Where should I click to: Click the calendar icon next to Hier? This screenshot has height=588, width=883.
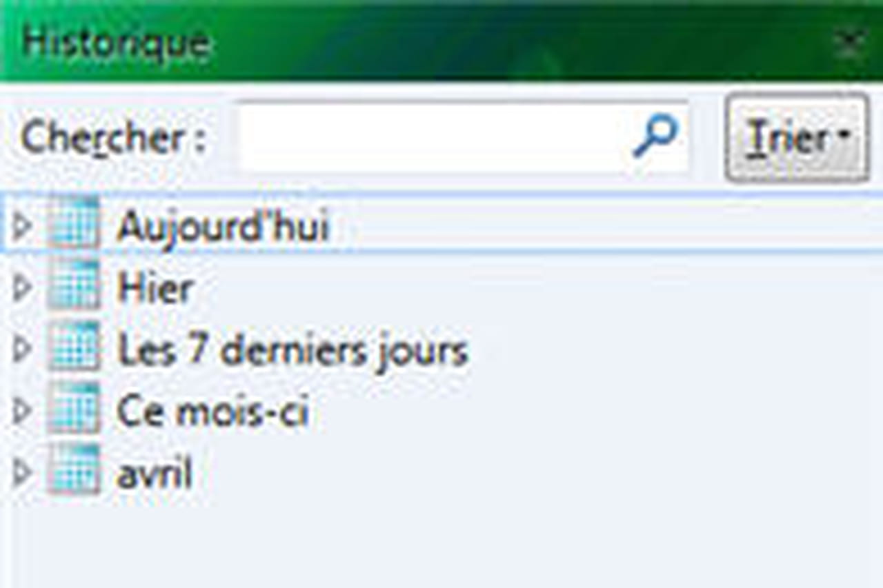coord(74,285)
